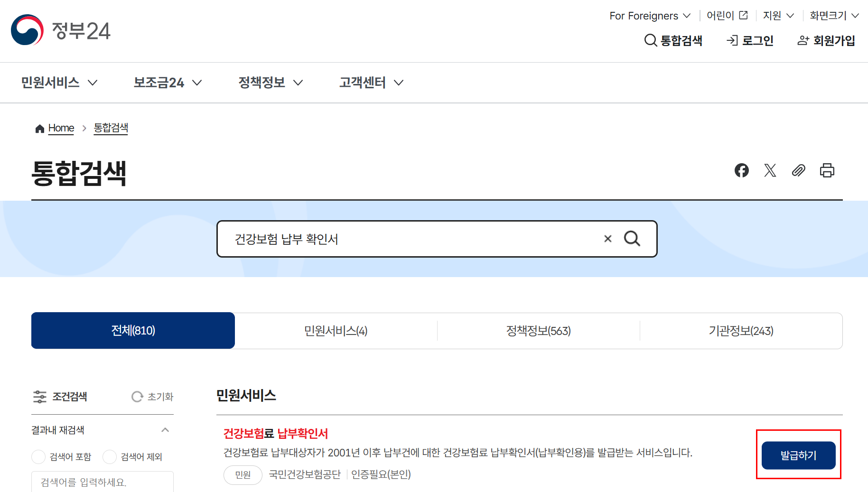The image size is (868, 492).
Task: Share page via X icon
Action: [770, 170]
